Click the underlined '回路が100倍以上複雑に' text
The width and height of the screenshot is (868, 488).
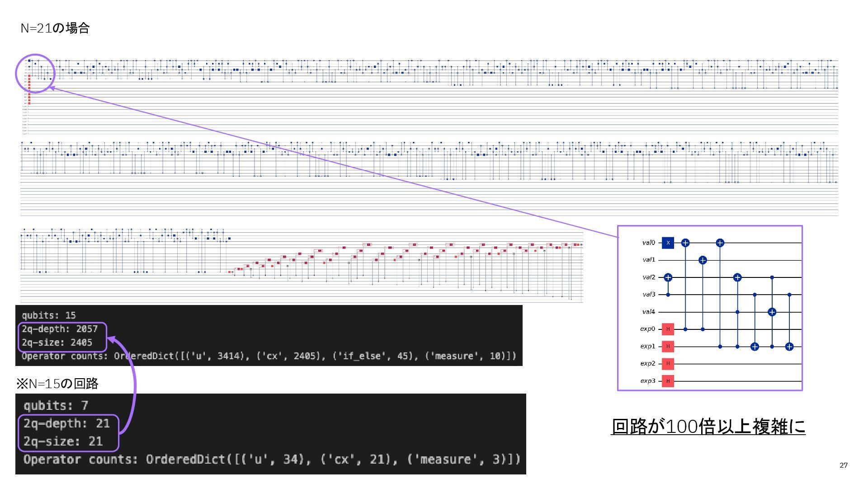click(708, 427)
